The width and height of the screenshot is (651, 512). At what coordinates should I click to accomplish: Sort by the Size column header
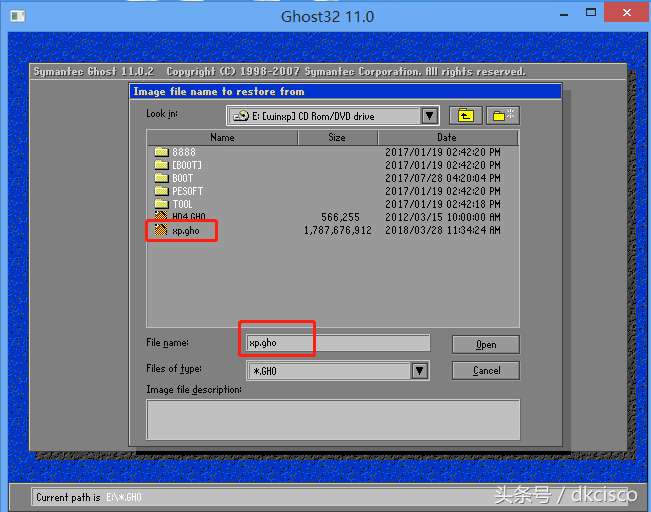(x=337, y=137)
